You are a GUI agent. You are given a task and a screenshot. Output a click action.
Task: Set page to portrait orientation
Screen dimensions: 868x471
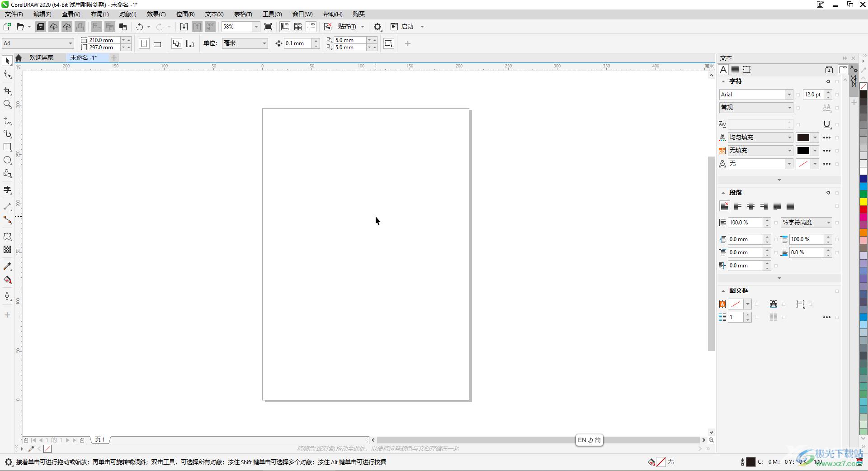coord(144,43)
